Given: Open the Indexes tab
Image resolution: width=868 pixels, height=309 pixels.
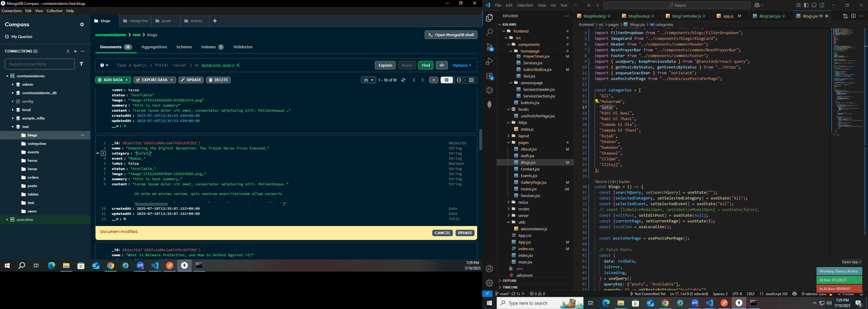Looking at the screenshot, I should point(212,47).
